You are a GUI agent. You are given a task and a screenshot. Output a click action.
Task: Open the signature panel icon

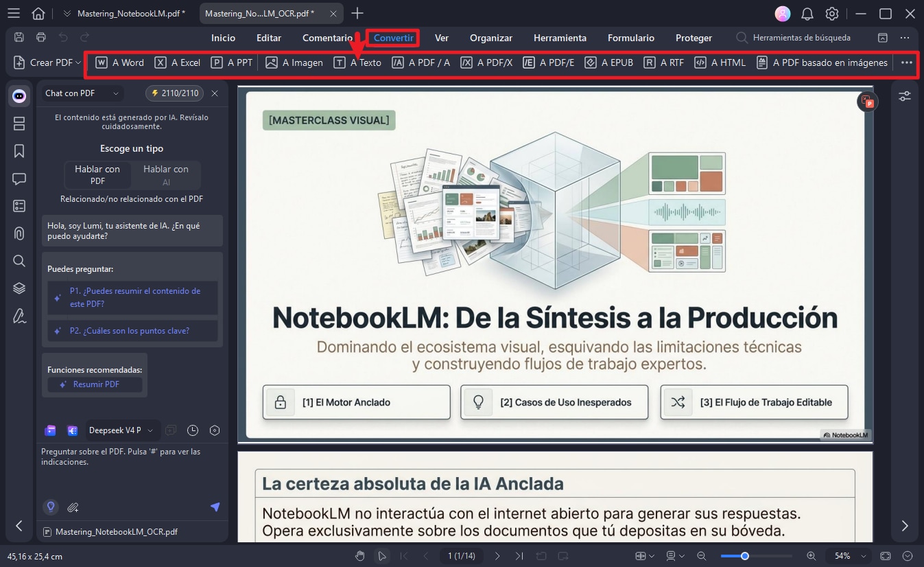tap(19, 316)
